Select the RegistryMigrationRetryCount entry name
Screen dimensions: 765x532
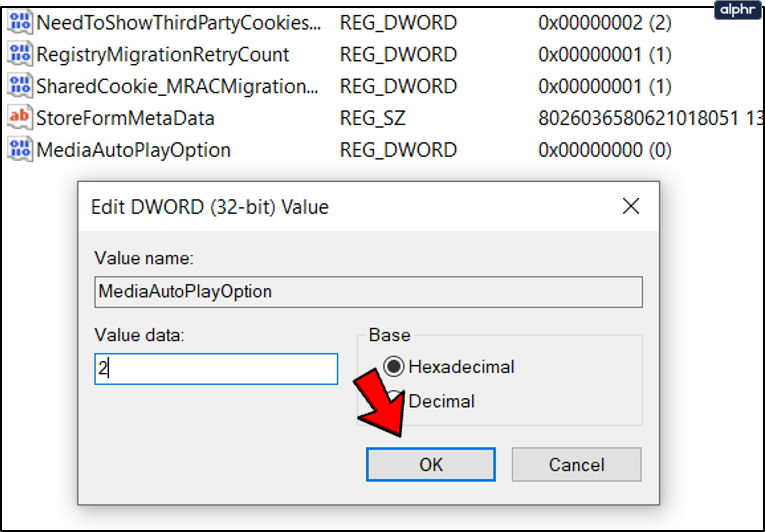tap(162, 54)
